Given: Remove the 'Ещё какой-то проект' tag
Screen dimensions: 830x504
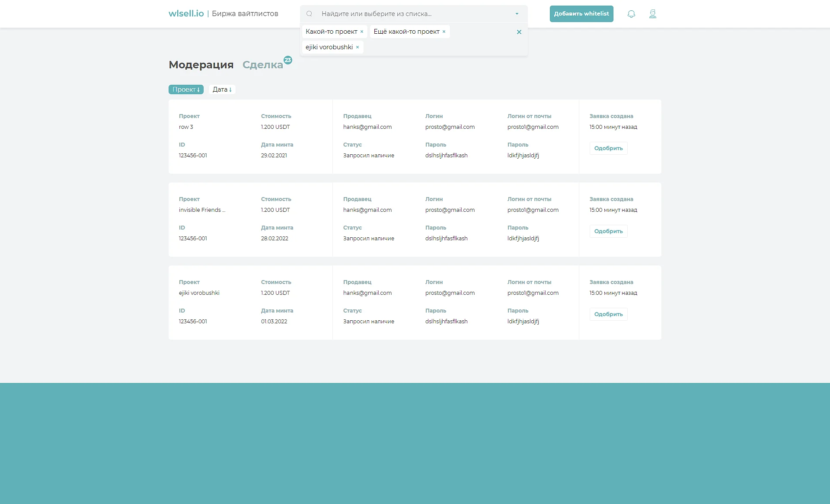Looking at the screenshot, I should click(x=444, y=32).
